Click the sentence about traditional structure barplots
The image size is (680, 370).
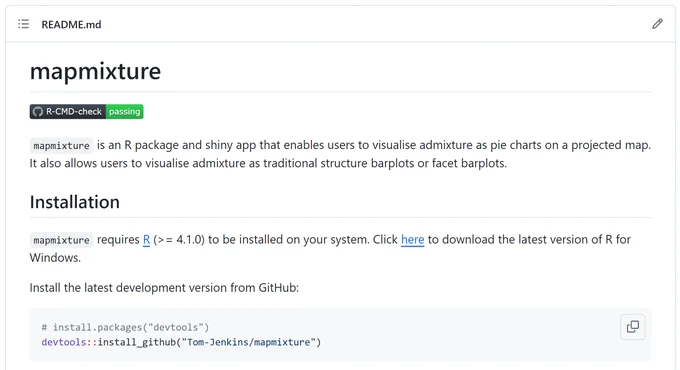(x=268, y=164)
